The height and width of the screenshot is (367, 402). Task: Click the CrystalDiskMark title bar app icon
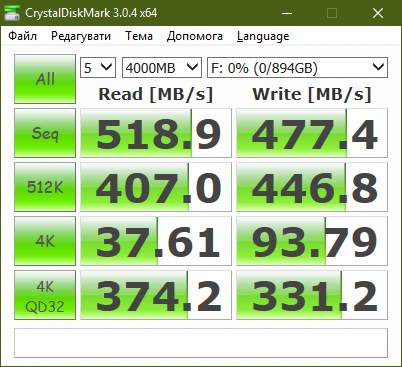click(x=12, y=13)
